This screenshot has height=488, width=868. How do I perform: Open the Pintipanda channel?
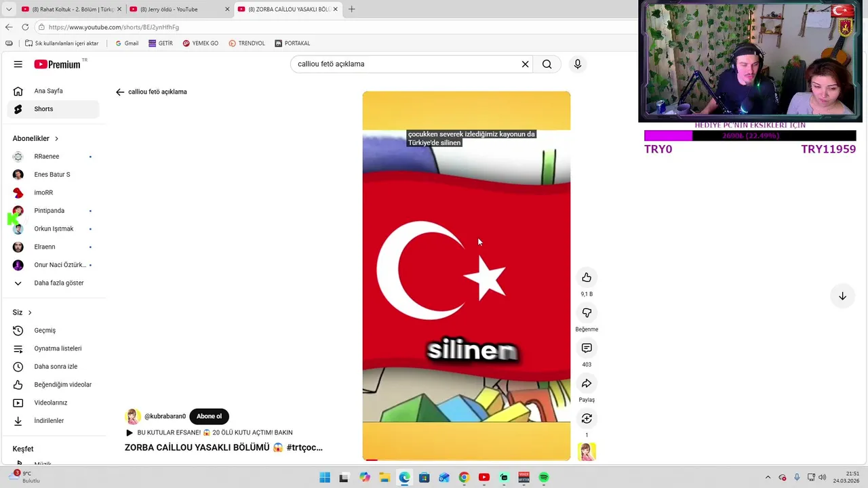coord(53,211)
